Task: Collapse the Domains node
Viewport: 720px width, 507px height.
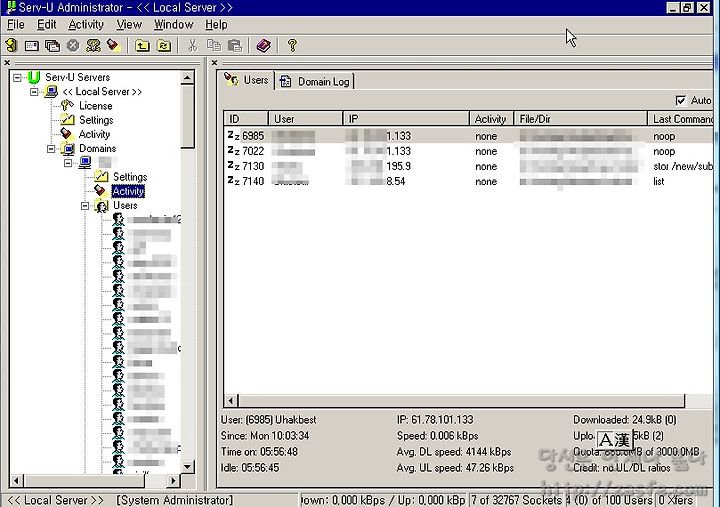Action: (x=51, y=149)
